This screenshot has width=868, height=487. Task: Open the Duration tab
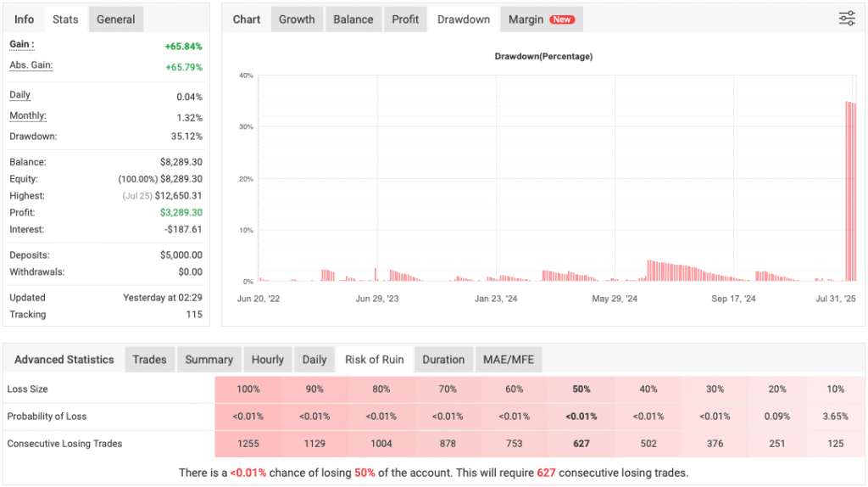443,360
